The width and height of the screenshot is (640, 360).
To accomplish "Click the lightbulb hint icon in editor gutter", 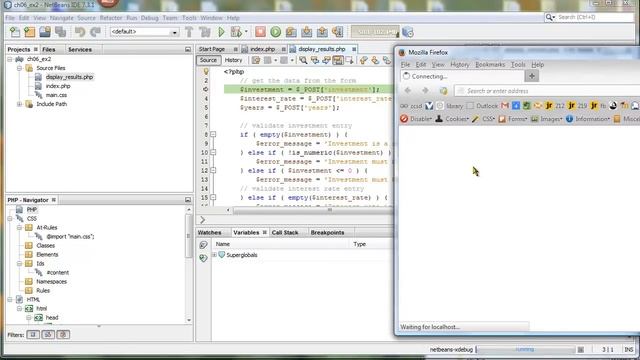I will pyautogui.click(x=206, y=71).
